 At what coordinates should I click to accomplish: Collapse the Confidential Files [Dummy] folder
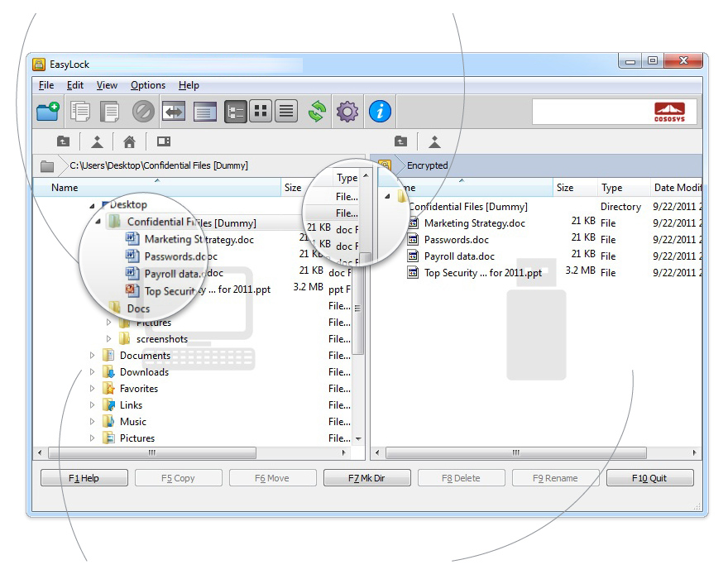pyautogui.click(x=98, y=223)
